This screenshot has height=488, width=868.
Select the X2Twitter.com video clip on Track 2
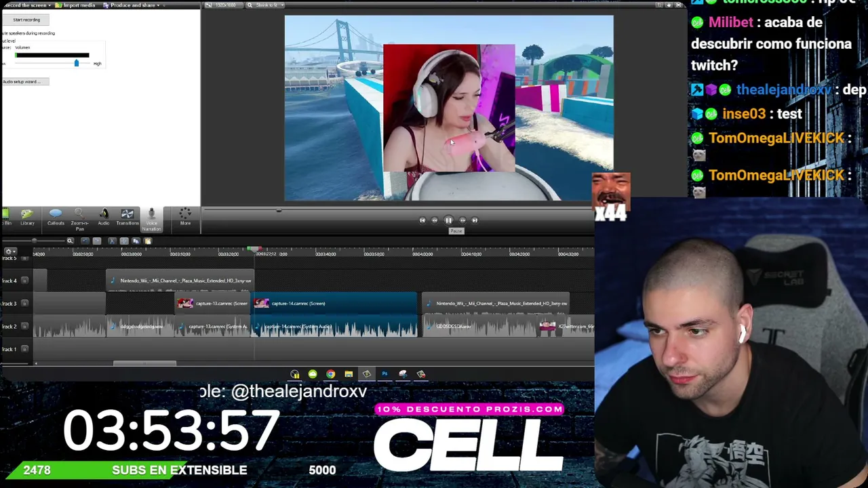coord(567,327)
